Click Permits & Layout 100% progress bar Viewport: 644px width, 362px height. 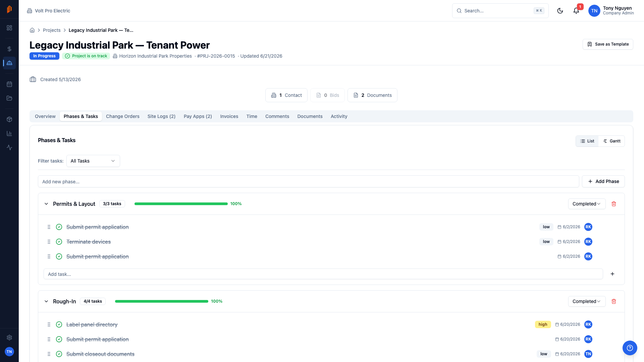[181, 204]
